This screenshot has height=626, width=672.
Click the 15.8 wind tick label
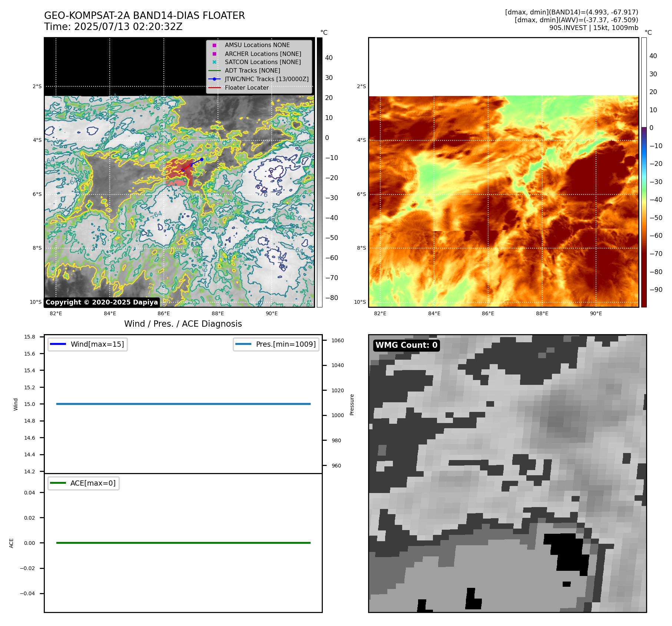[30, 337]
